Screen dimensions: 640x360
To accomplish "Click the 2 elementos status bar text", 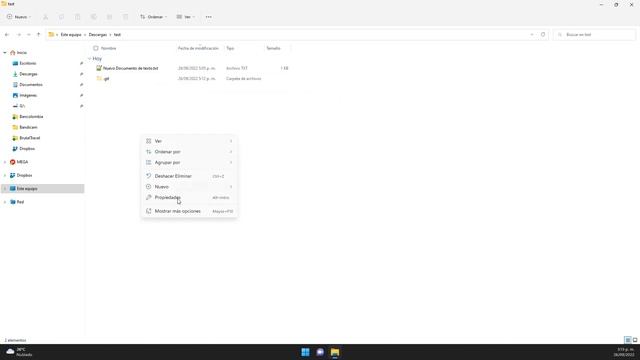I will (16, 340).
